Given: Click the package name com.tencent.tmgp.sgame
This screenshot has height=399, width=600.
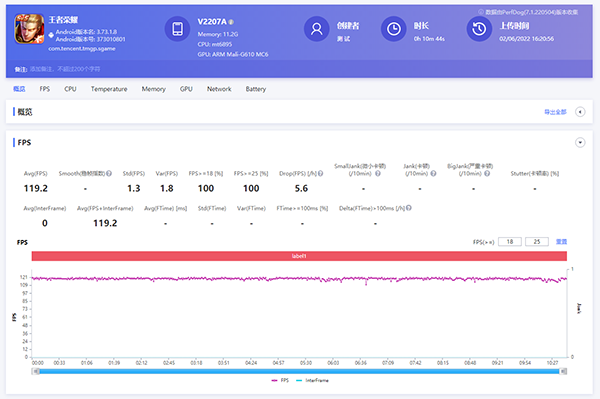Looking at the screenshot, I should [x=82, y=49].
